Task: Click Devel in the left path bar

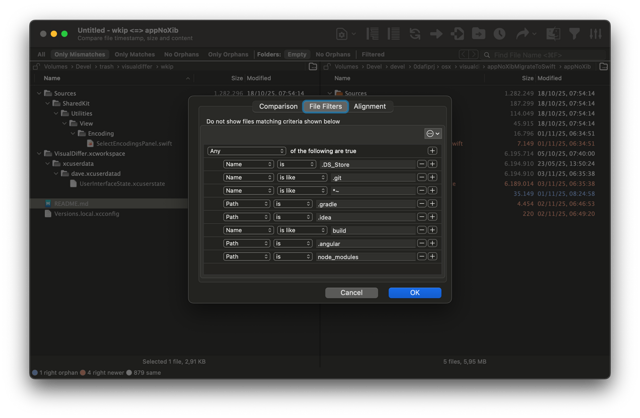Action: [83, 67]
